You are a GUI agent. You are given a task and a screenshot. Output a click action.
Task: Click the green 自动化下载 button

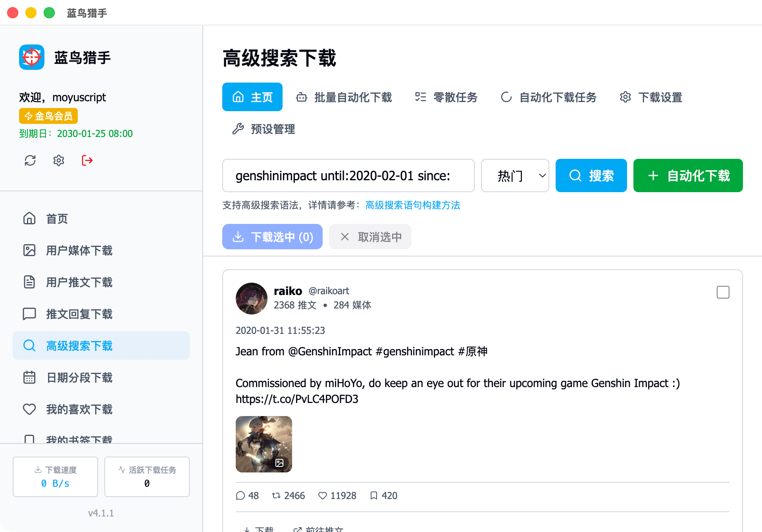(688, 175)
